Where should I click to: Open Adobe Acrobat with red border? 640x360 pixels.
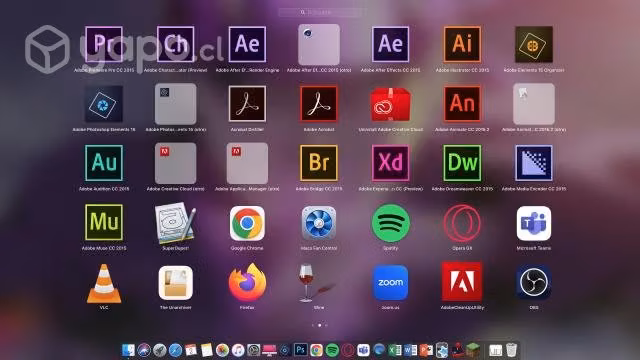point(319,104)
